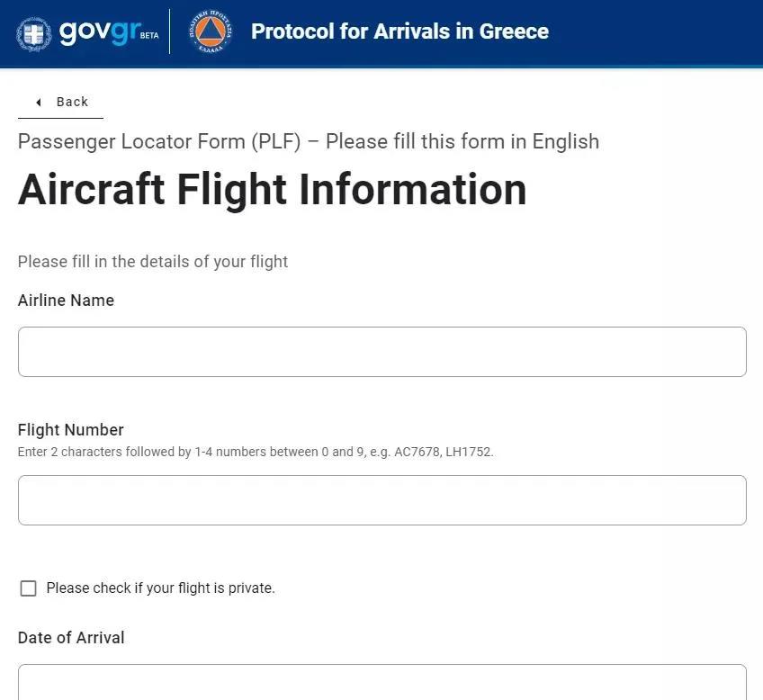Go back using the Back link

click(72, 103)
